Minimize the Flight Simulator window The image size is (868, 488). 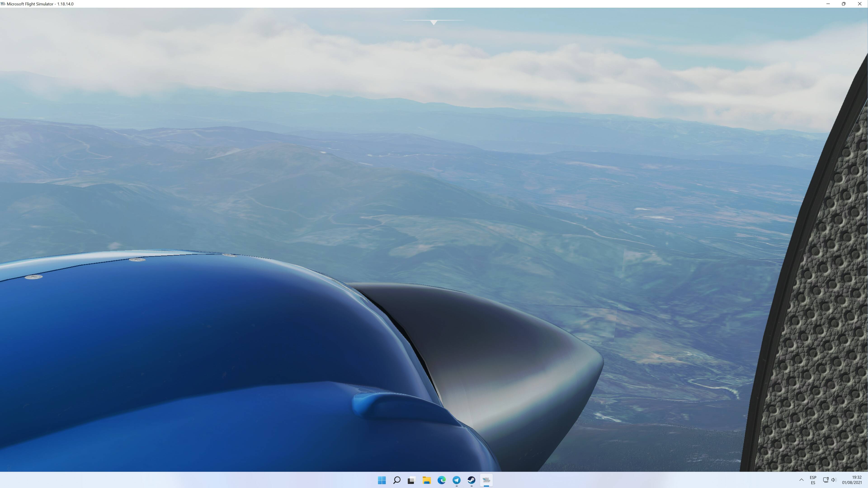828,4
